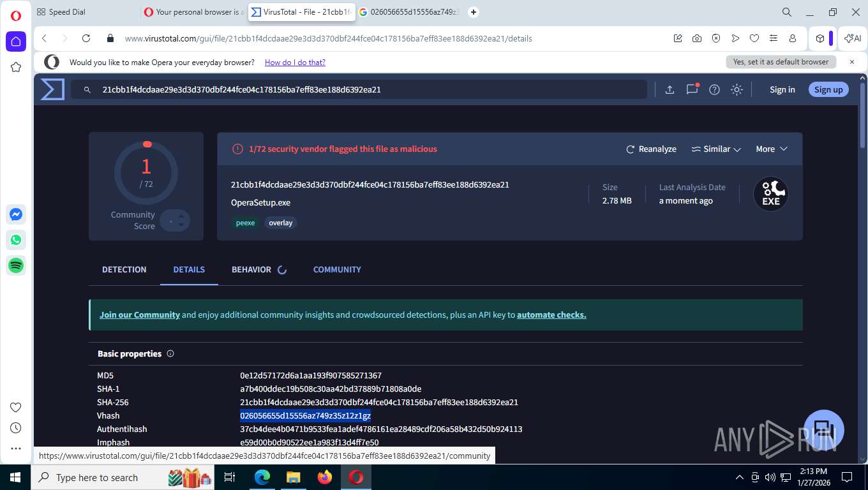The height and width of the screenshot is (490, 868).
Task: Click the Opera sidebar Home icon
Action: tap(16, 41)
